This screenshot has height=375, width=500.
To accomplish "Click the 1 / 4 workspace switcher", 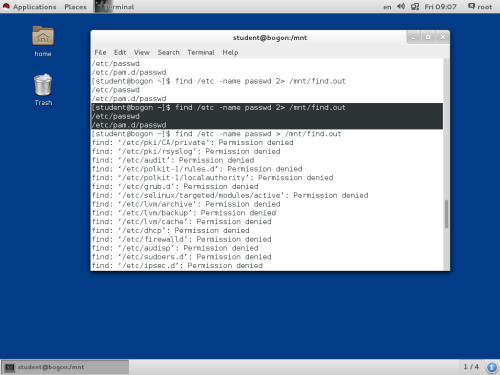I will tap(471, 367).
